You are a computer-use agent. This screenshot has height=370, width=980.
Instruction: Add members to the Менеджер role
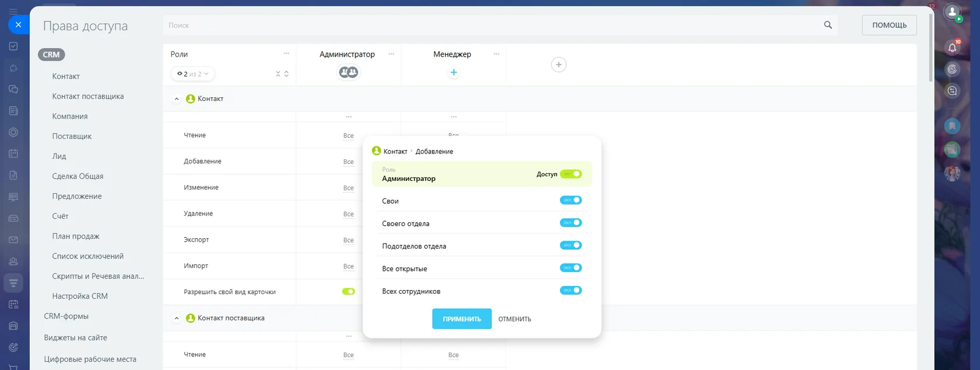click(x=453, y=72)
